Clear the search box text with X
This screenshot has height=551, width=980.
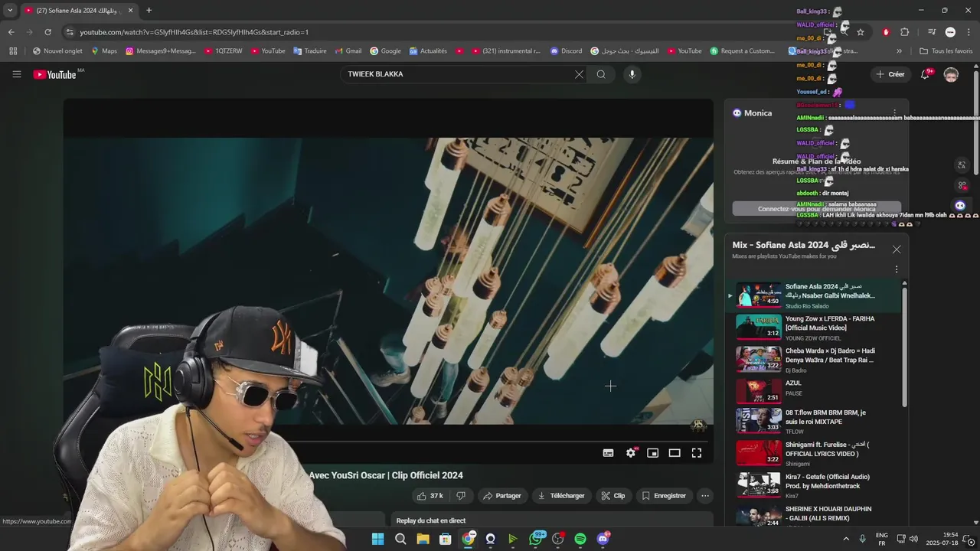[579, 74]
